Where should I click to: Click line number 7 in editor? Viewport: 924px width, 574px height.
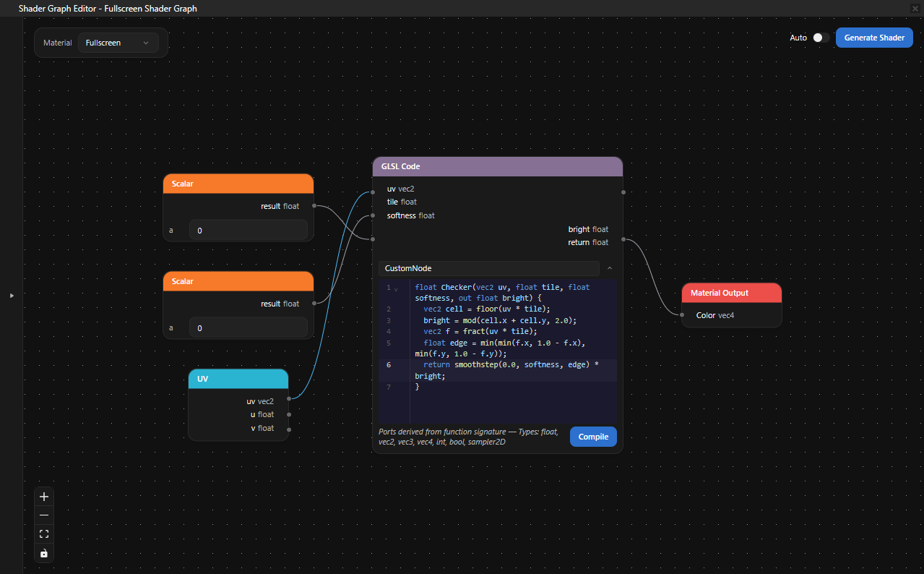(x=388, y=387)
